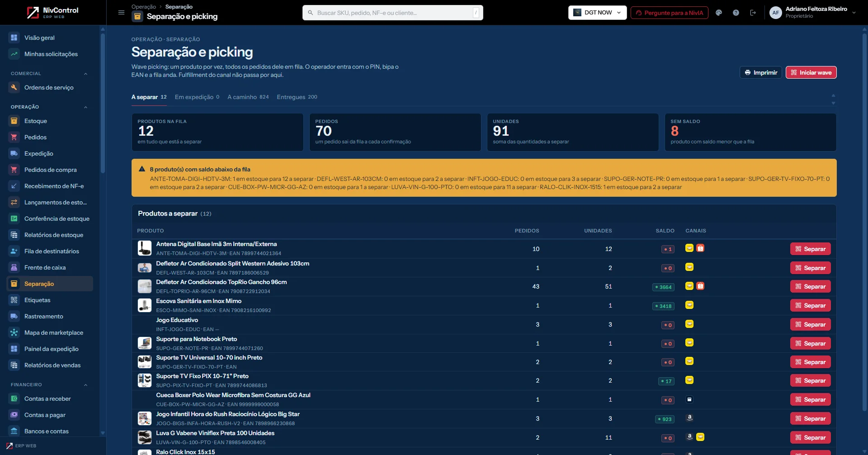
Task: Click the Iniciar wave button
Action: click(x=811, y=72)
